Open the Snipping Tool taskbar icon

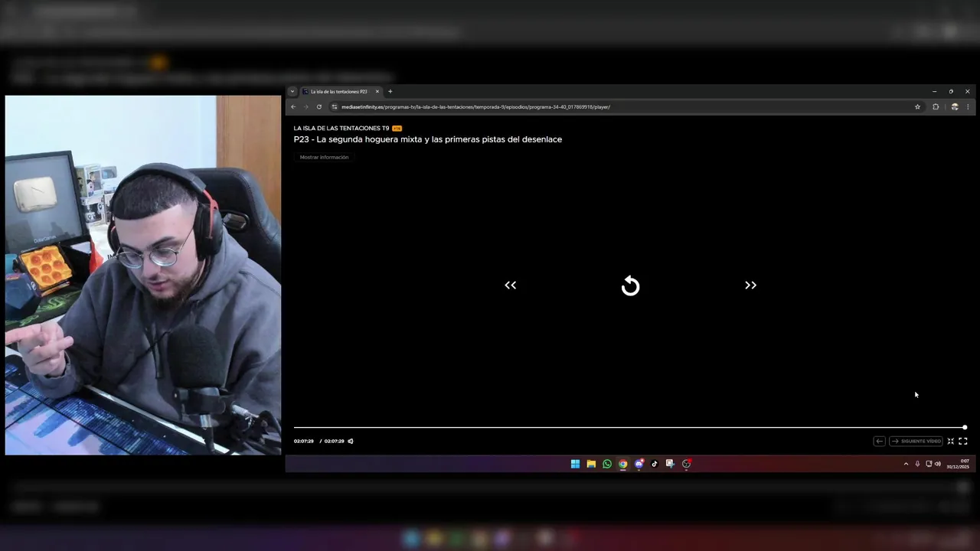tap(670, 464)
